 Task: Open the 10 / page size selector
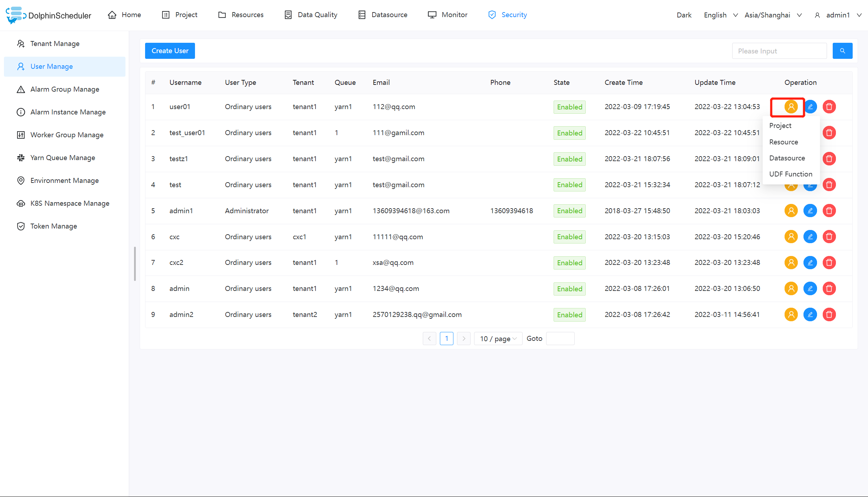(x=498, y=339)
